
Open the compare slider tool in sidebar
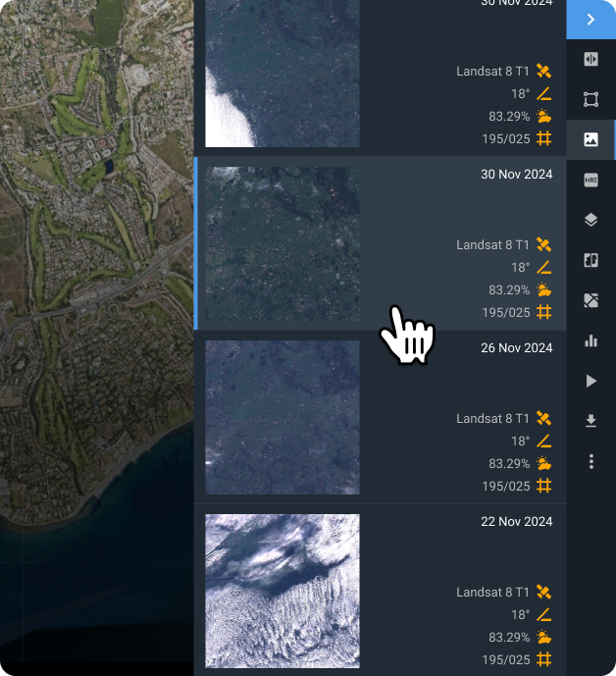pos(591,59)
